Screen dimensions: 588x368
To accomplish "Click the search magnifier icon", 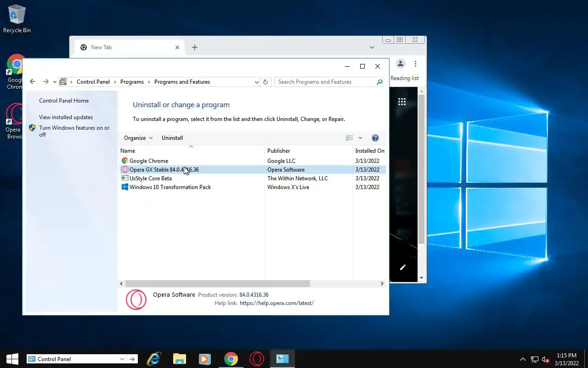I will pos(379,82).
